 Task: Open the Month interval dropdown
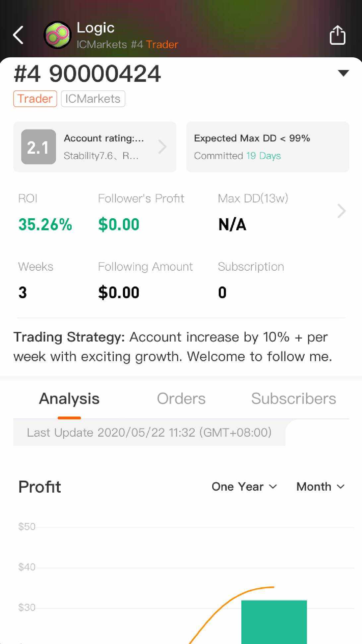point(320,487)
